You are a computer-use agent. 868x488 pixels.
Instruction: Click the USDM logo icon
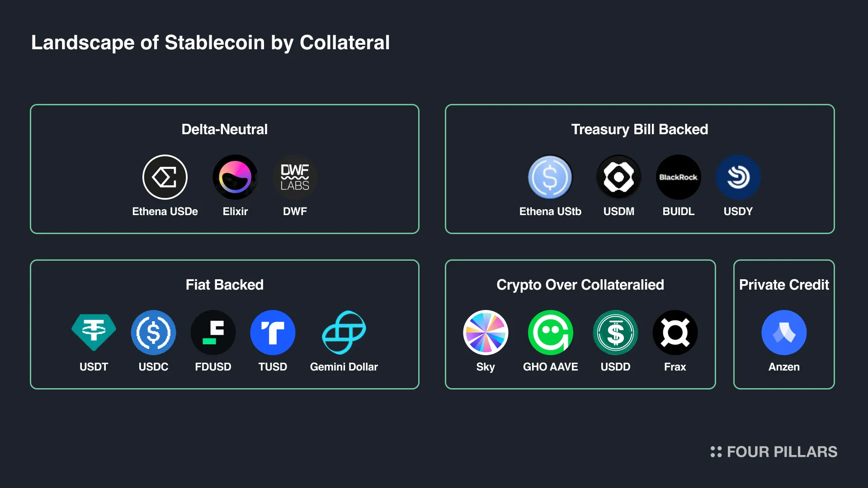click(x=619, y=177)
